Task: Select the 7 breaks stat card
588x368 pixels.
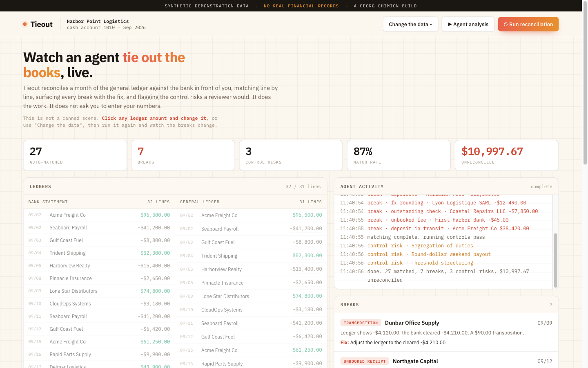Action: pyautogui.click(x=183, y=155)
